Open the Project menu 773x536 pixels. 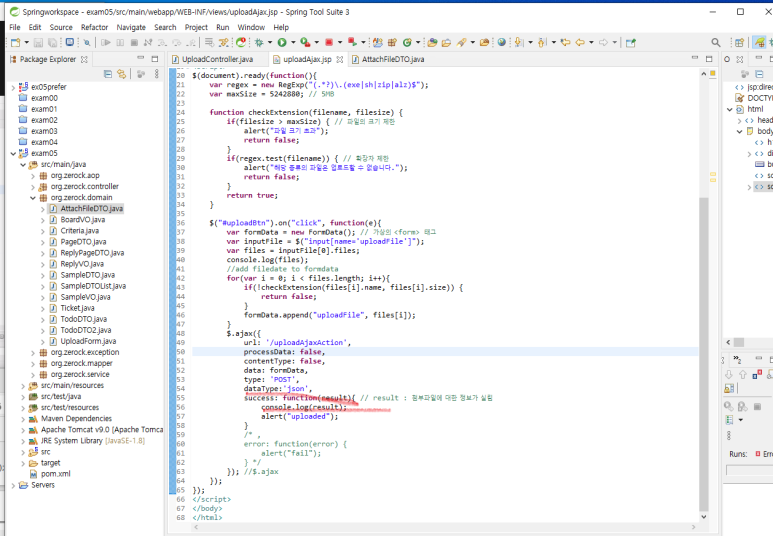coord(196,27)
